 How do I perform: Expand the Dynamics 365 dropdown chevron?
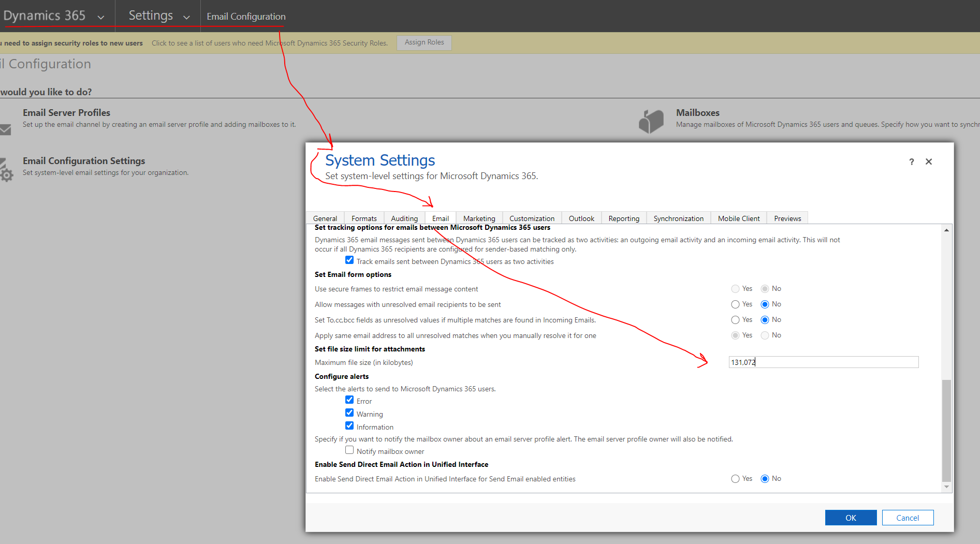101,17
